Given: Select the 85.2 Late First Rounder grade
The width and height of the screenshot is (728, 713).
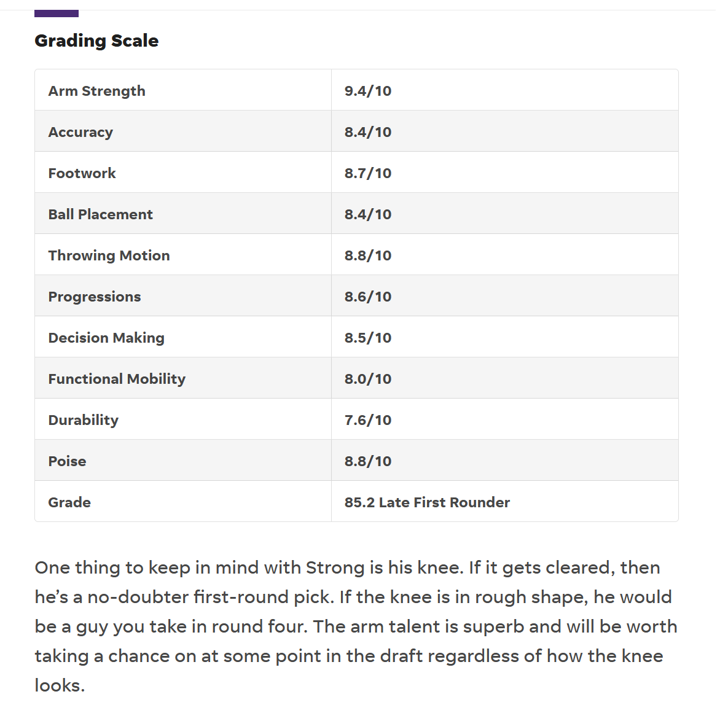Looking at the screenshot, I should [427, 502].
